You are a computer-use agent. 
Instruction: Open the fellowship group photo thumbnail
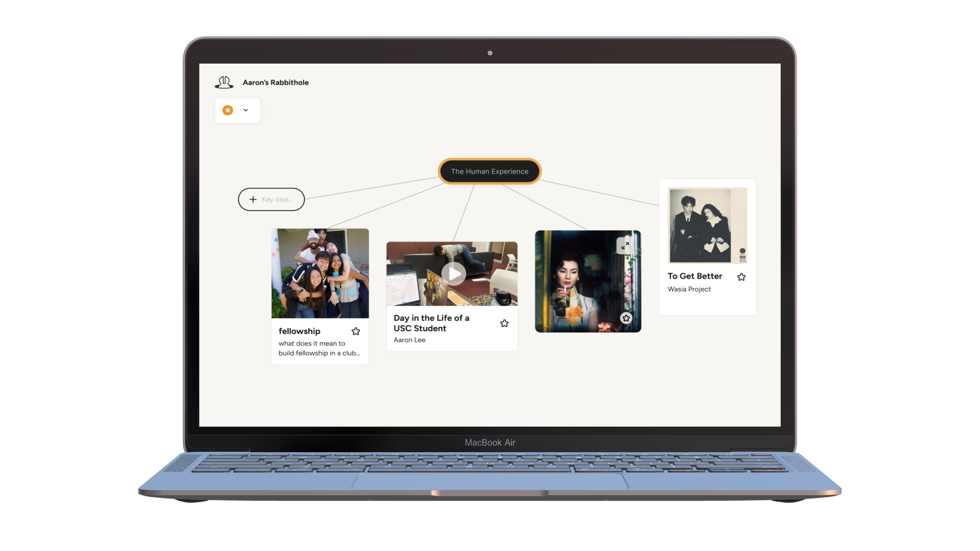tap(320, 273)
